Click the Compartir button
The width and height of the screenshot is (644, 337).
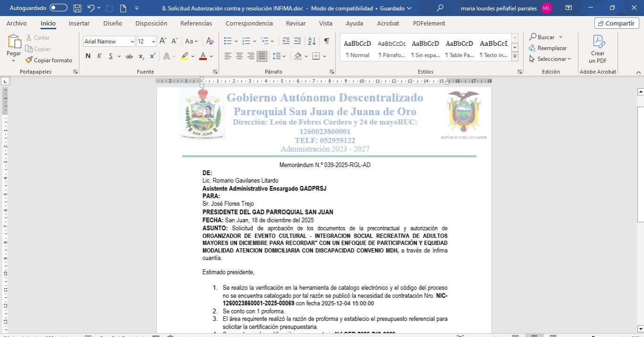616,23
